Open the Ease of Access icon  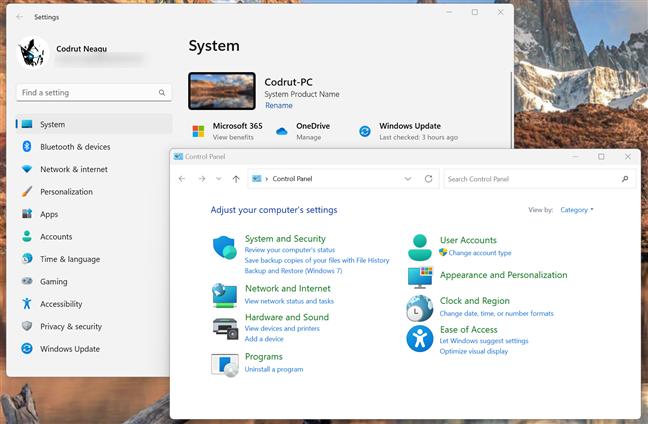tap(419, 338)
